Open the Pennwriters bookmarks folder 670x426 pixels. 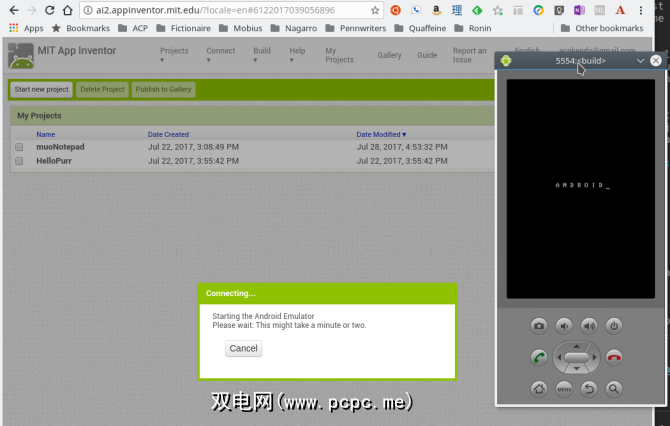pos(356,28)
